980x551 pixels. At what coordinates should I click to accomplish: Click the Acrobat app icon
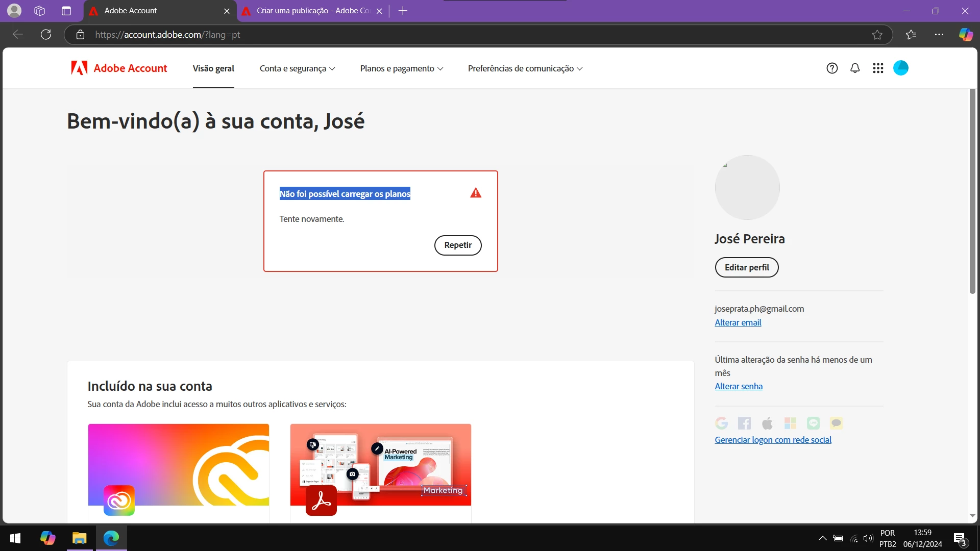321,500
